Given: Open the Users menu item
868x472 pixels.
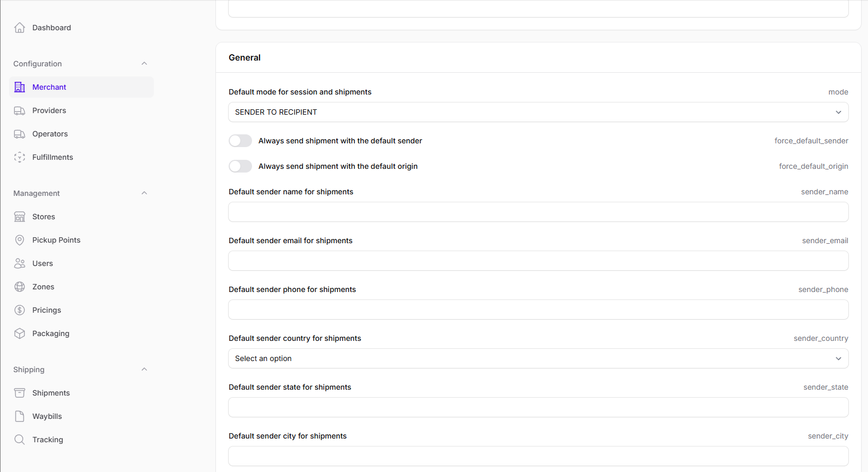Looking at the screenshot, I should tap(42, 263).
